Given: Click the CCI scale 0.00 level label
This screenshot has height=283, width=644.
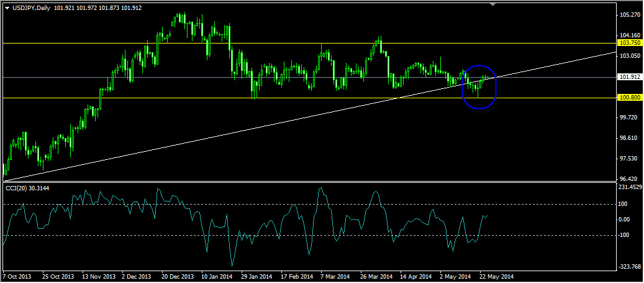Looking at the screenshot, I should 625,220.
